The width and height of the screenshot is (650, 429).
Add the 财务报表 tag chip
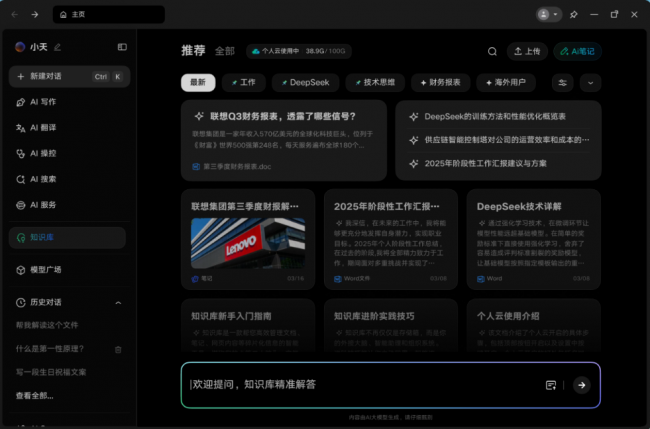441,82
